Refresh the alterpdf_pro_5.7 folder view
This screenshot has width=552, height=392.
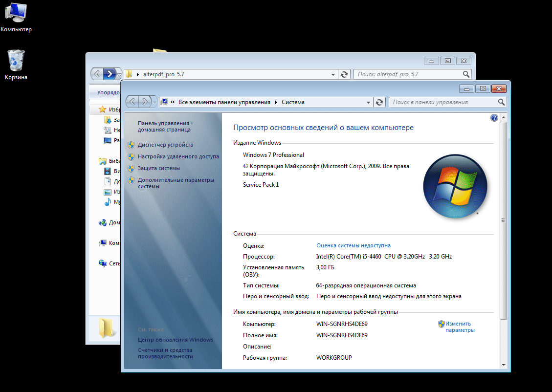[344, 74]
